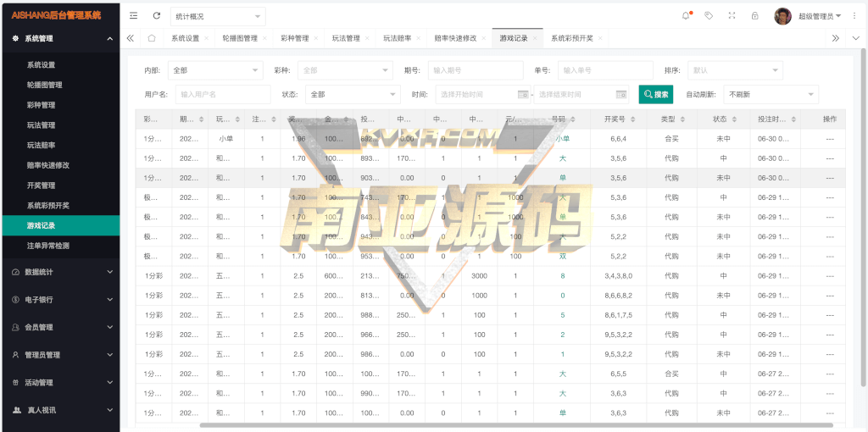Close the 轮播图管理 tab

264,38
